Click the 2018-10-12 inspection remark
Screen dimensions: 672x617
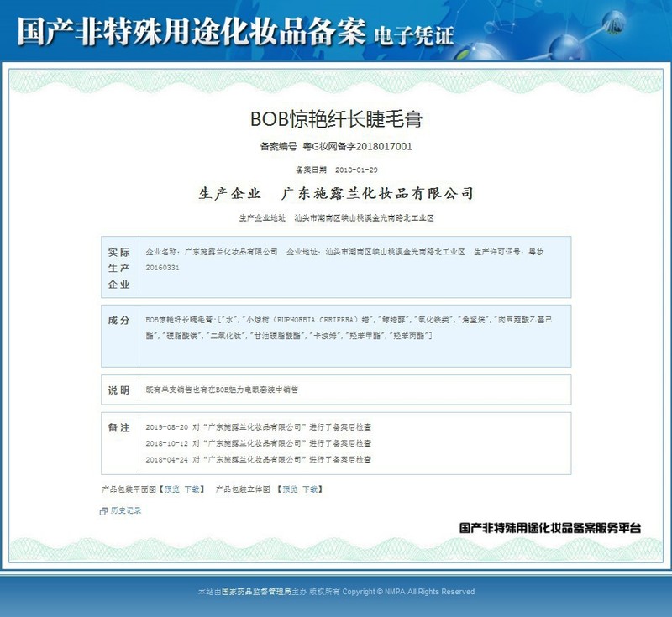click(x=259, y=443)
